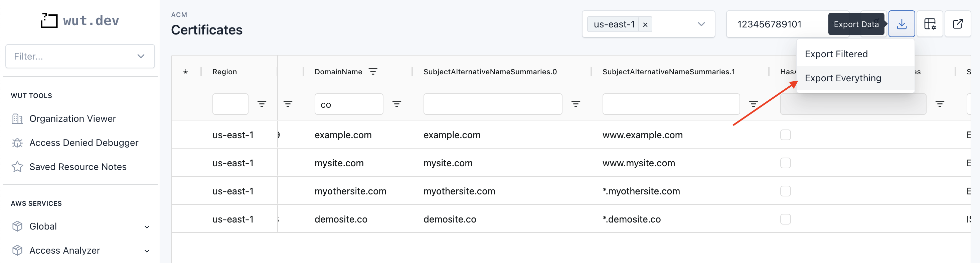
Task: Click the myothersite.com domain name cell
Action: tap(350, 192)
